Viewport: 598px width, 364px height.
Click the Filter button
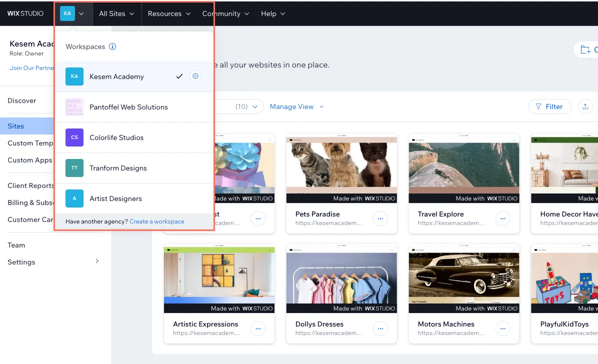pyautogui.click(x=549, y=106)
